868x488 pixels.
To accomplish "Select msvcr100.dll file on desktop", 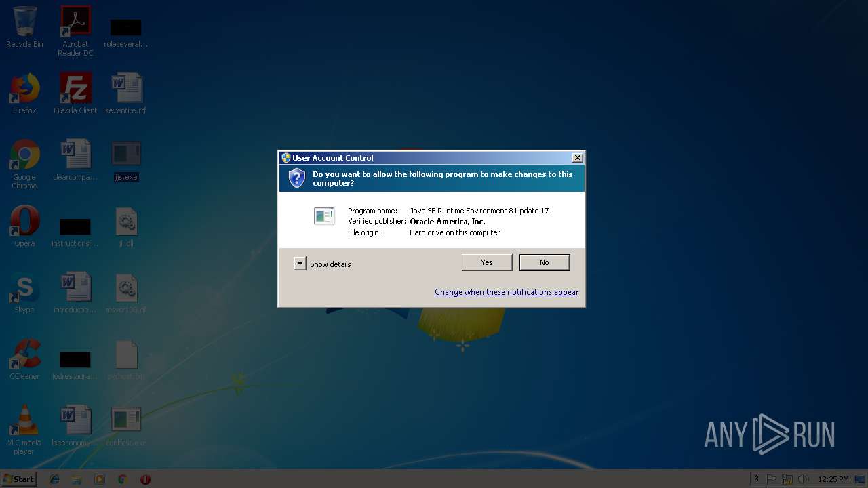I will point(126,293).
